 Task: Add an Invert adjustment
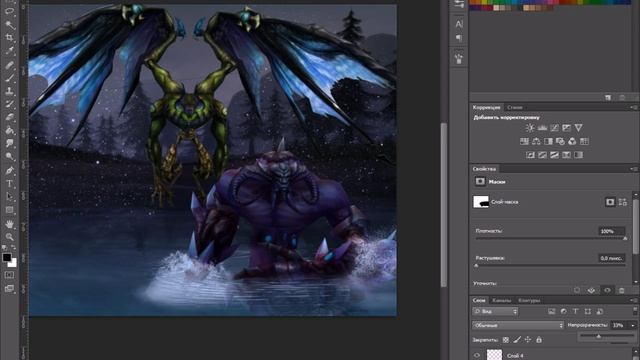click(530, 155)
